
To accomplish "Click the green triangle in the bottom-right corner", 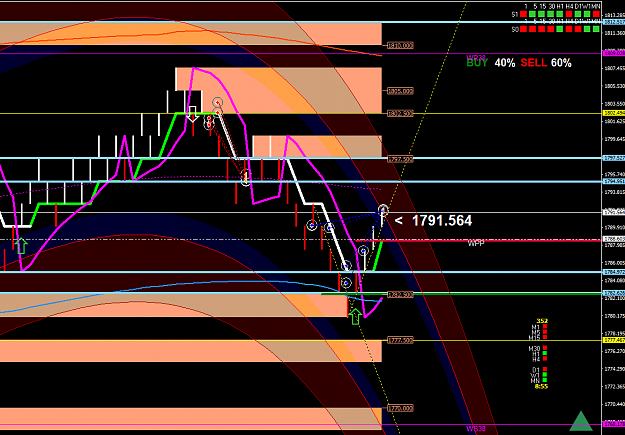I will (581, 421).
